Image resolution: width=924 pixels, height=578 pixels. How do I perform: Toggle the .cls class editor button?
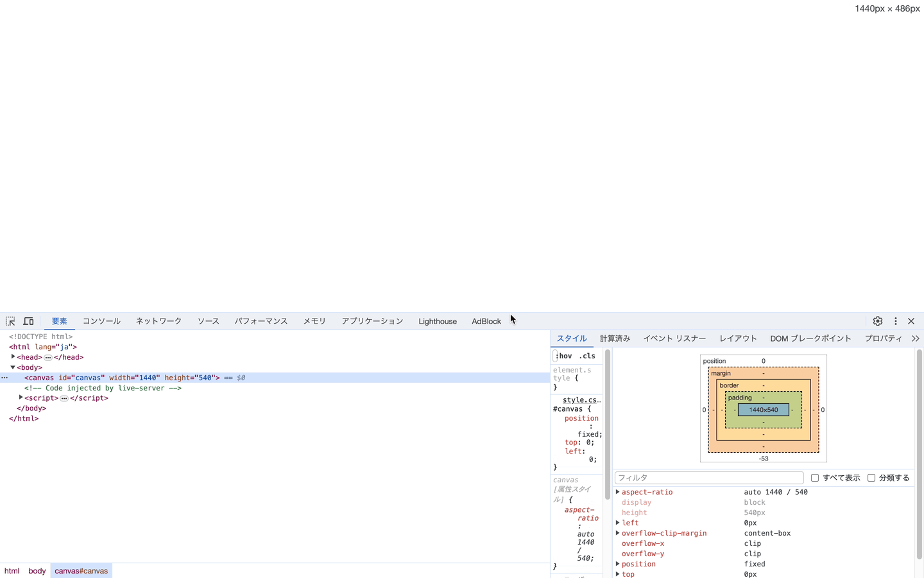pyautogui.click(x=587, y=356)
